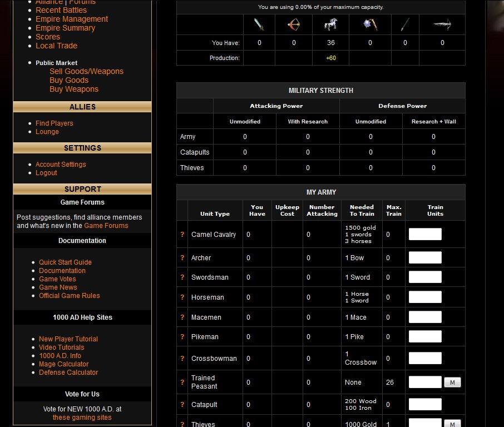Click the sword weapon icon
Image resolution: width=504 pixels, height=427 pixels.
pos(259,24)
